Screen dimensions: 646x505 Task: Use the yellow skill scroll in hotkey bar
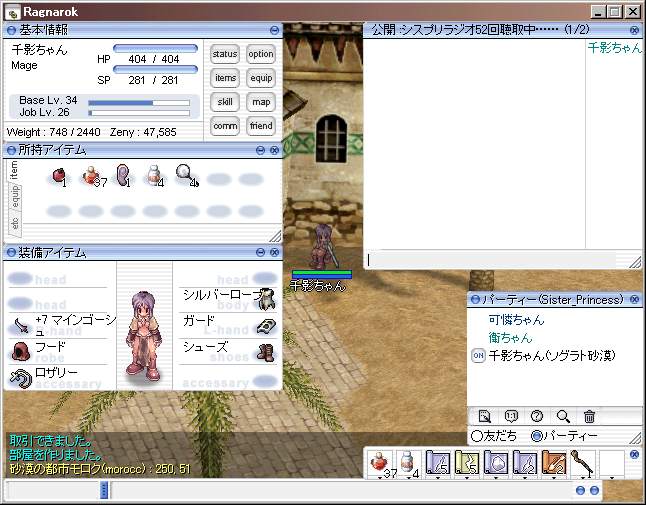coord(467,463)
